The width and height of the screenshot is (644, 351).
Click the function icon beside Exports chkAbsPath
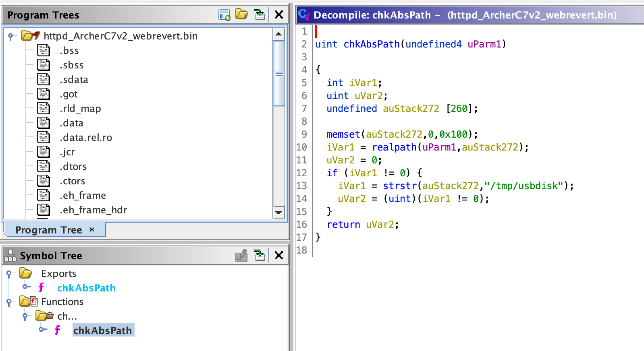[x=41, y=287]
